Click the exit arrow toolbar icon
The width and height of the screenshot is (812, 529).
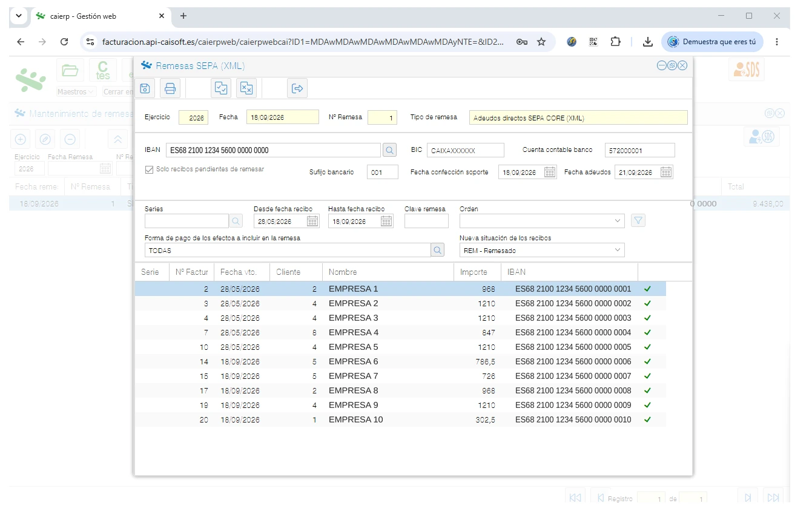[x=297, y=88]
